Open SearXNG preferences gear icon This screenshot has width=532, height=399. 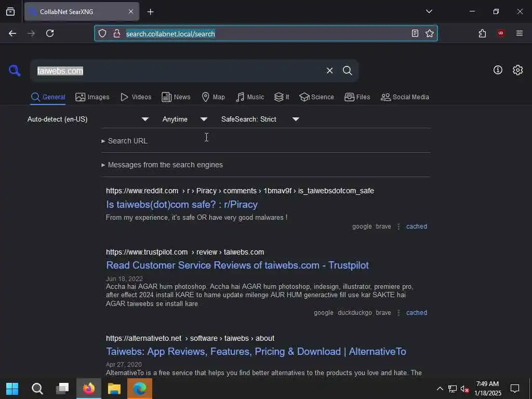(518, 70)
